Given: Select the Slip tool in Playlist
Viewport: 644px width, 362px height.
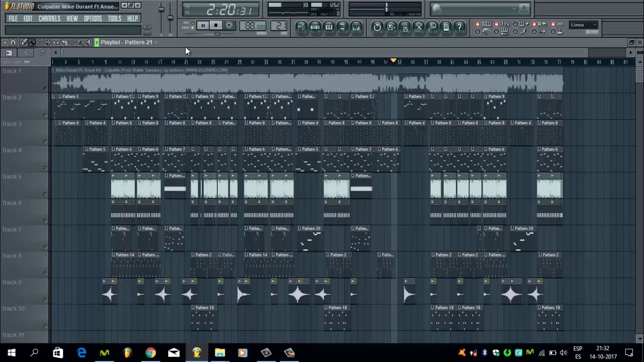Looking at the screenshot, I should click(x=56, y=43).
